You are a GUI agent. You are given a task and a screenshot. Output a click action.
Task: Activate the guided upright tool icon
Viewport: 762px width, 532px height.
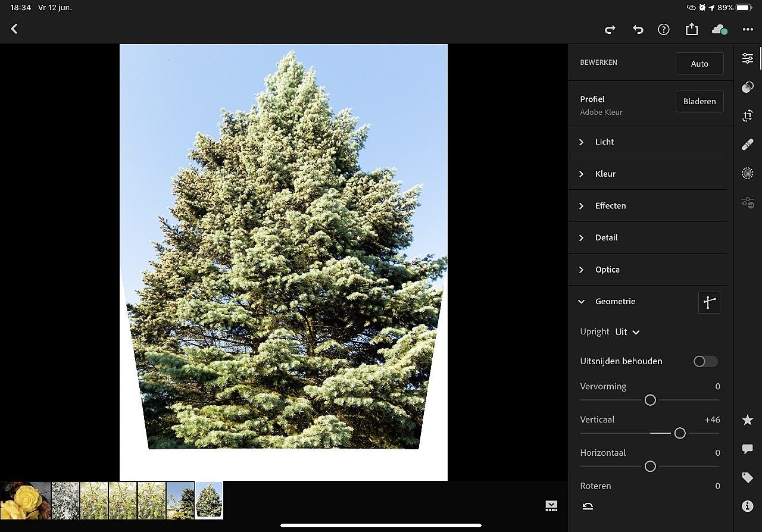(709, 302)
